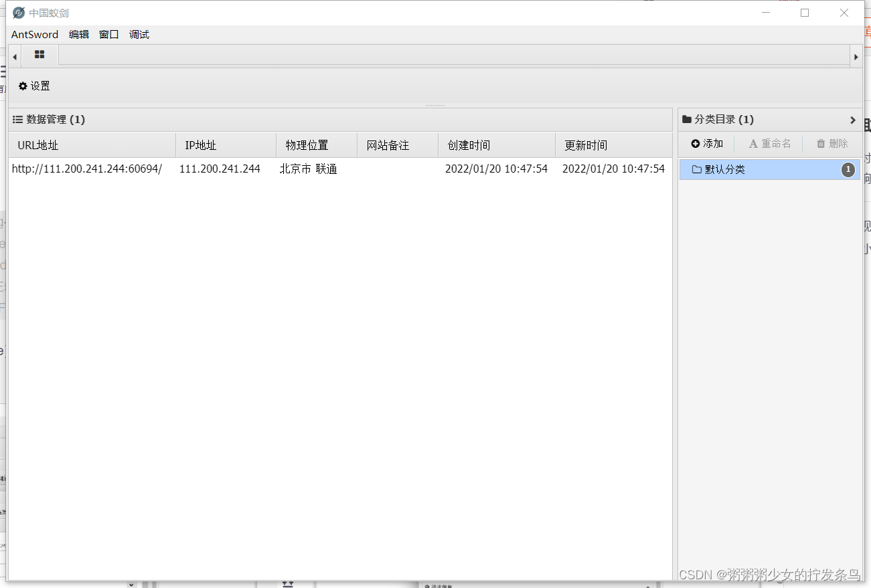Screen dimensions: 871x588
Task: Click the 添加 category button
Action: coord(707,144)
